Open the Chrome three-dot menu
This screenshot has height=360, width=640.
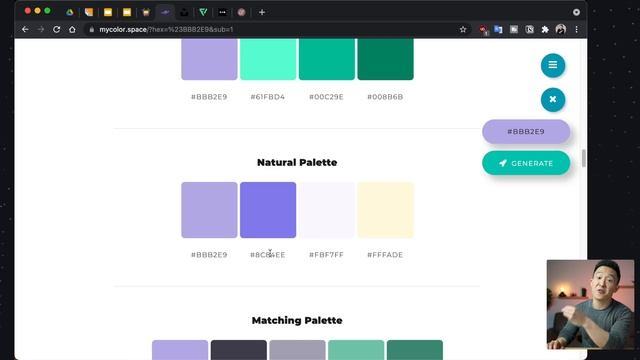click(576, 29)
